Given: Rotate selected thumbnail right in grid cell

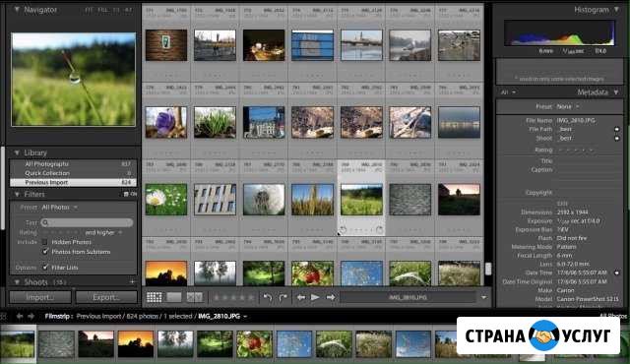Looking at the screenshot, I should [x=379, y=230].
